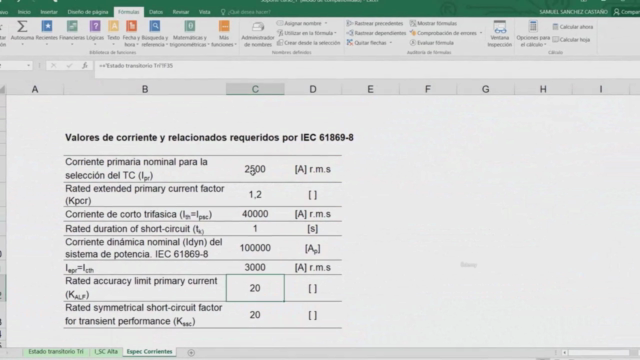Click the cell with value 40000

pos(255,214)
